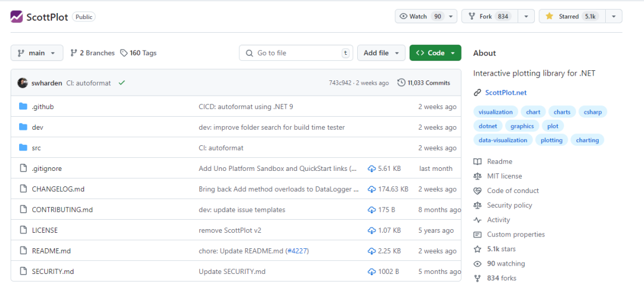The width and height of the screenshot is (644, 287).
Task: Click the 160 Tags icon
Action: pos(123,53)
